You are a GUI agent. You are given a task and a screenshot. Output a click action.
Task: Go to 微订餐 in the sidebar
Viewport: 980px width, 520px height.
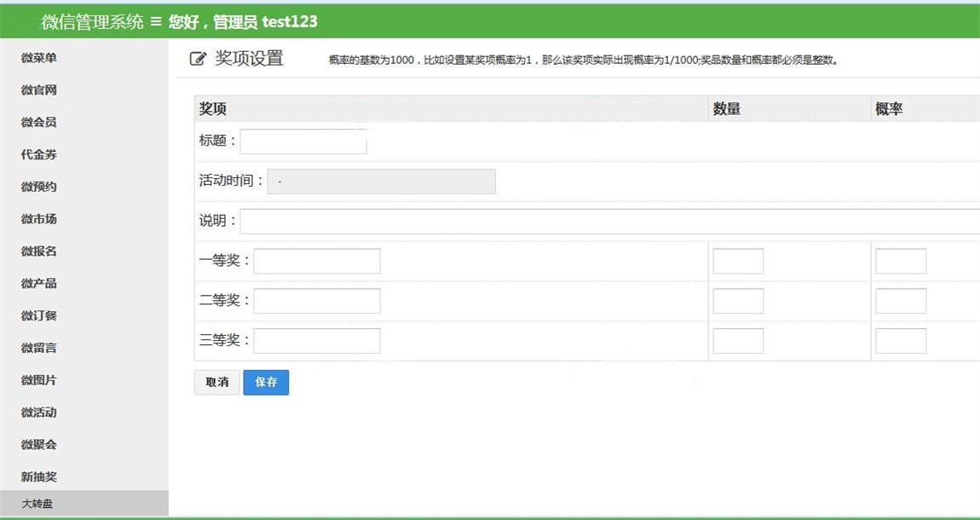pyautogui.click(x=38, y=315)
